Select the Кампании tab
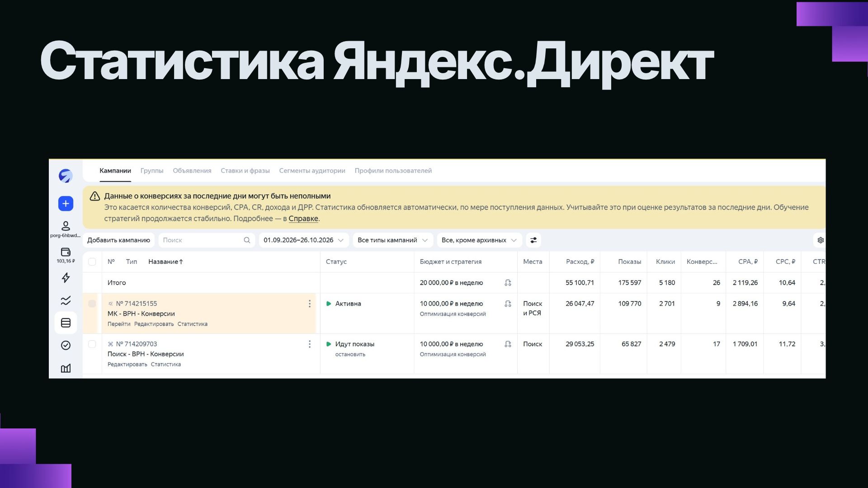This screenshot has width=868, height=488. click(x=115, y=171)
